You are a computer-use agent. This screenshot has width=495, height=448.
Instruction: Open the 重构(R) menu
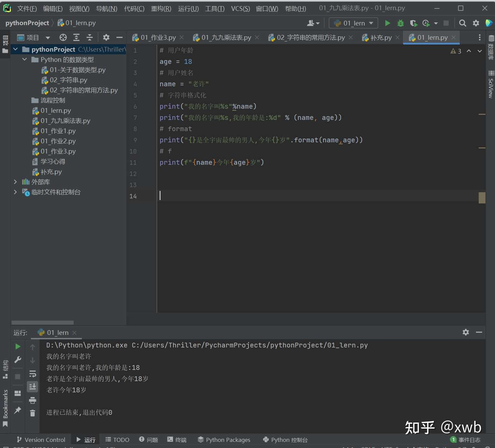(x=161, y=9)
